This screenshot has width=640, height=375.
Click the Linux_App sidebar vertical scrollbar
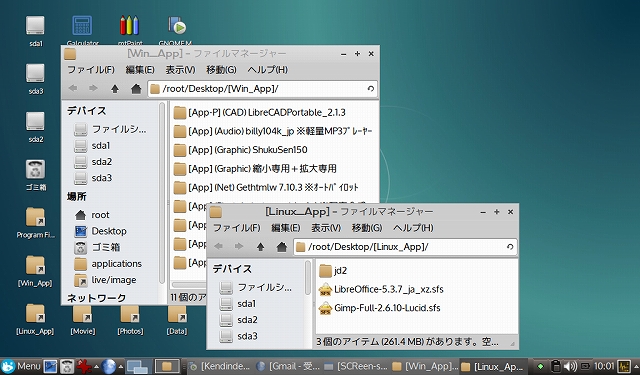[x=308, y=277]
